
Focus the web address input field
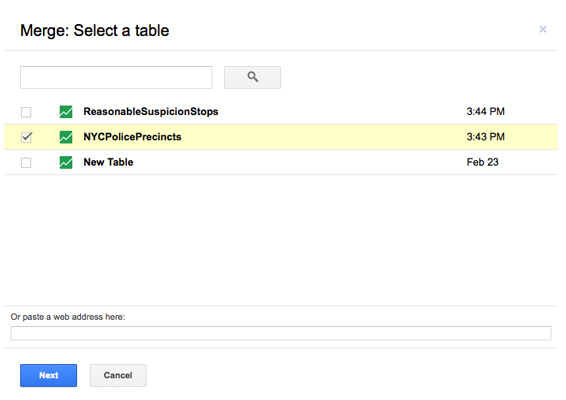tap(281, 333)
